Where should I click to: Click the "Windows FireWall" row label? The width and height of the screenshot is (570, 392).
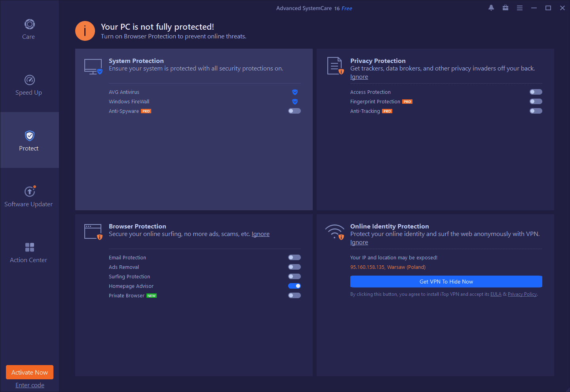[x=129, y=102]
